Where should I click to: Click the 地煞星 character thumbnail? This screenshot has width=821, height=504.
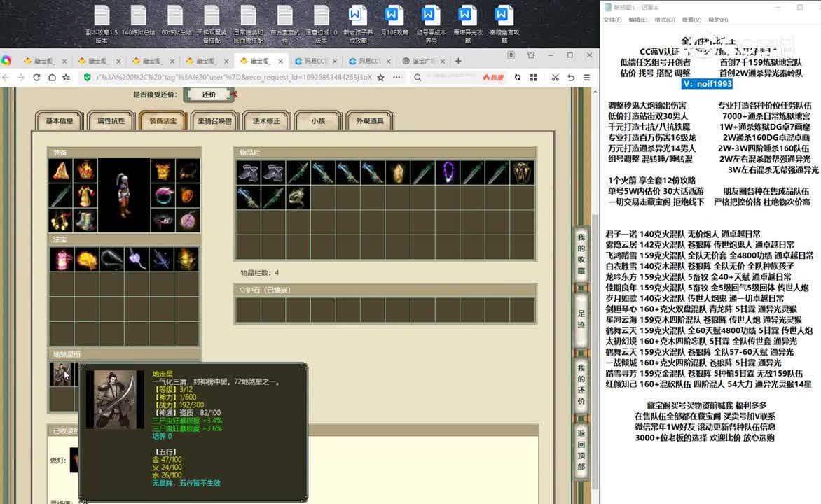[x=61, y=374]
